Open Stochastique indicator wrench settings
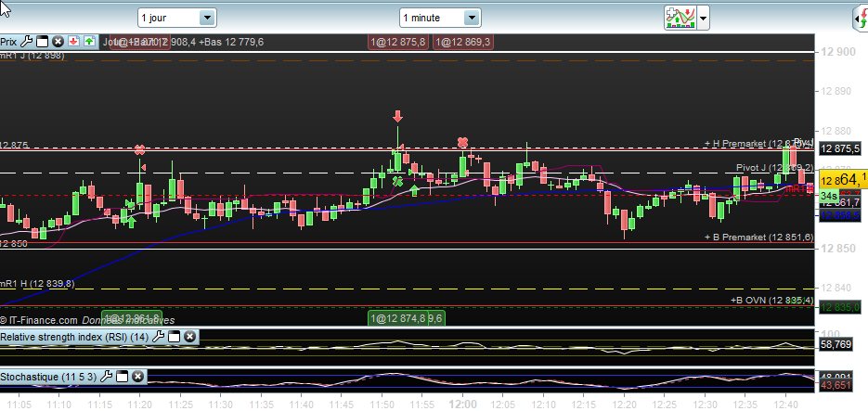Screen dimensions: 868x411 106,377
